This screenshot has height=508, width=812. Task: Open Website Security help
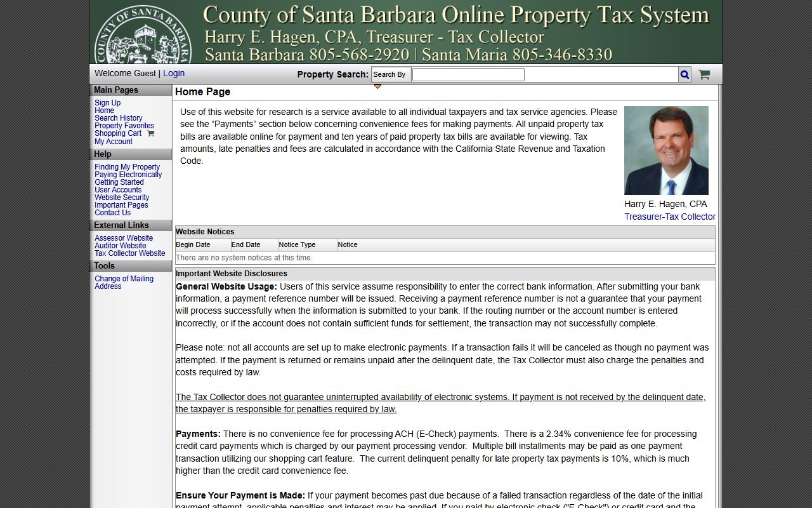(x=122, y=197)
